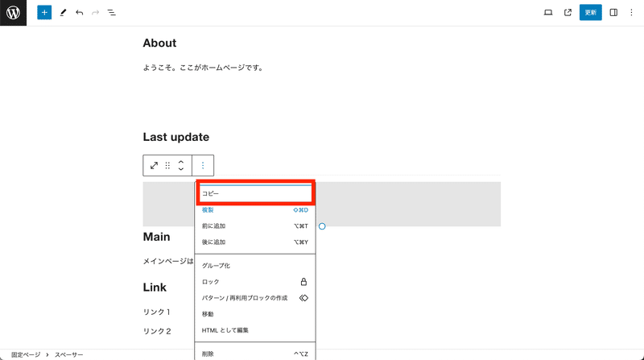Switch the laptop preview view icon
The image size is (644, 360).
pos(548,13)
